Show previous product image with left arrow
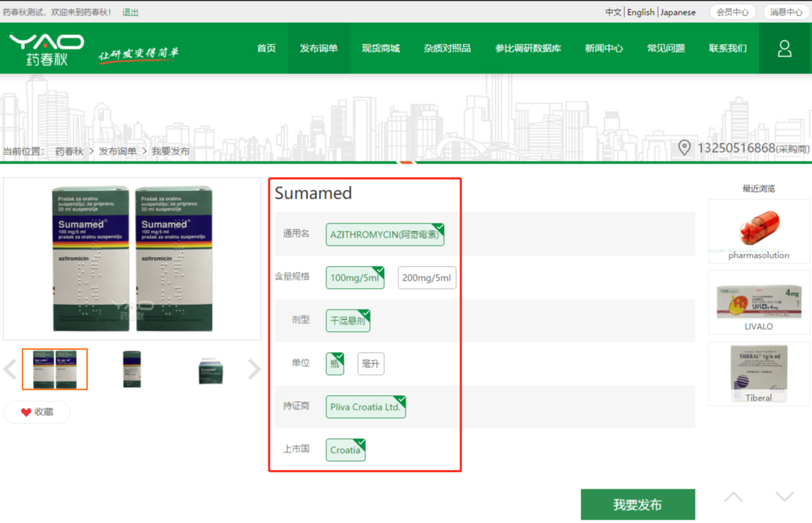 (x=10, y=369)
